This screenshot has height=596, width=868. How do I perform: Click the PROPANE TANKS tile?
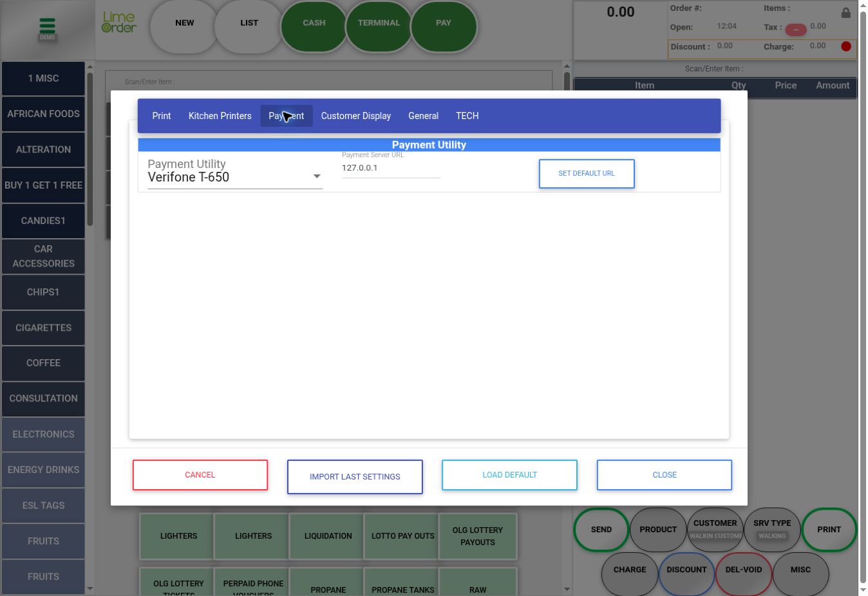click(403, 582)
